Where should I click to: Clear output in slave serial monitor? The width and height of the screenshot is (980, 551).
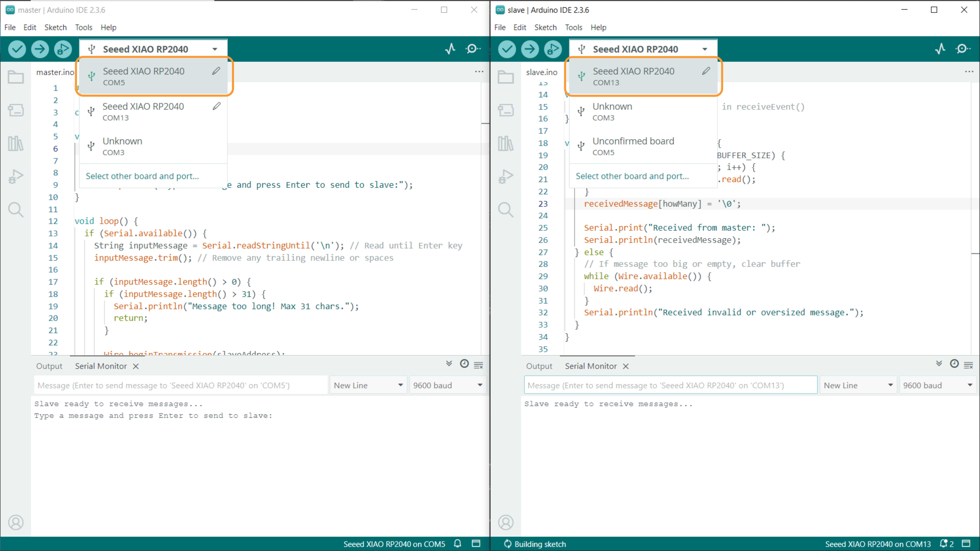tap(969, 365)
